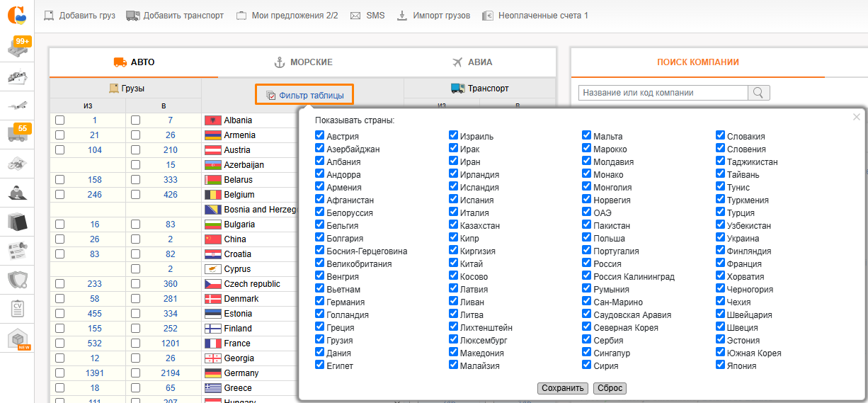Viewport: 868px width, 403px height.
Task: Click the magnifier search button for companies
Action: click(759, 93)
